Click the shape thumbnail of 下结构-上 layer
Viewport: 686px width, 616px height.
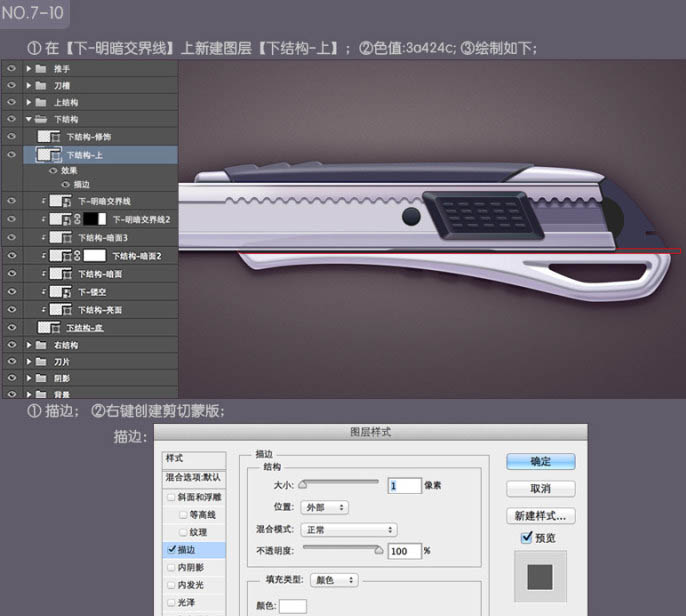49,154
